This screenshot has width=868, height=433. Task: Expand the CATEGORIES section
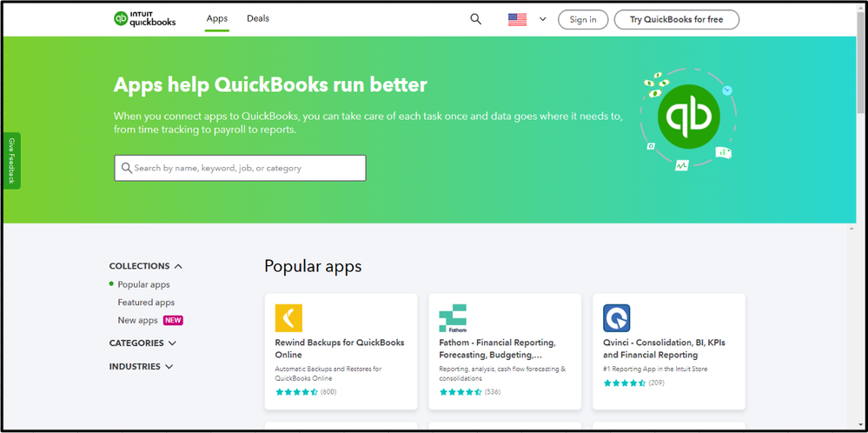(x=142, y=343)
